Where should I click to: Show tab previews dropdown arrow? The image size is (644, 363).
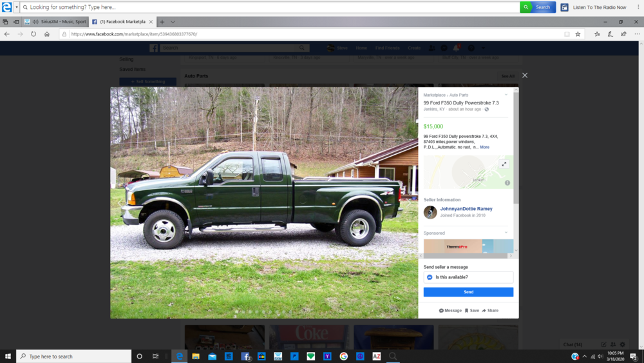[x=173, y=22]
